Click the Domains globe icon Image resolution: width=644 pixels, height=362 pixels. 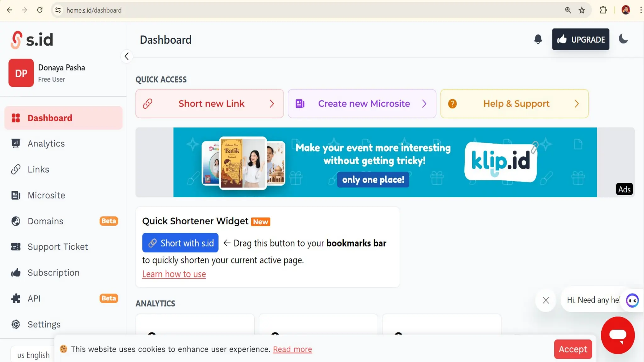16,221
